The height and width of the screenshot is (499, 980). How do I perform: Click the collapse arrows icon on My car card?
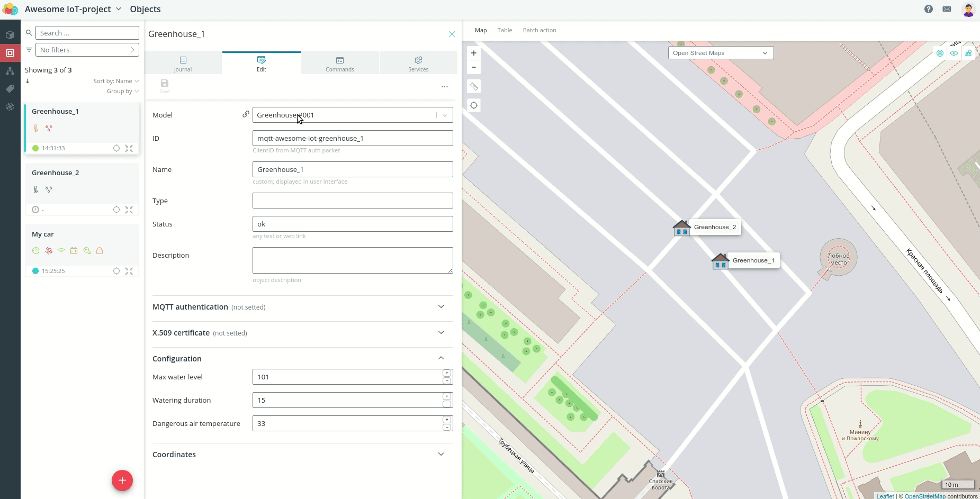[x=129, y=271]
